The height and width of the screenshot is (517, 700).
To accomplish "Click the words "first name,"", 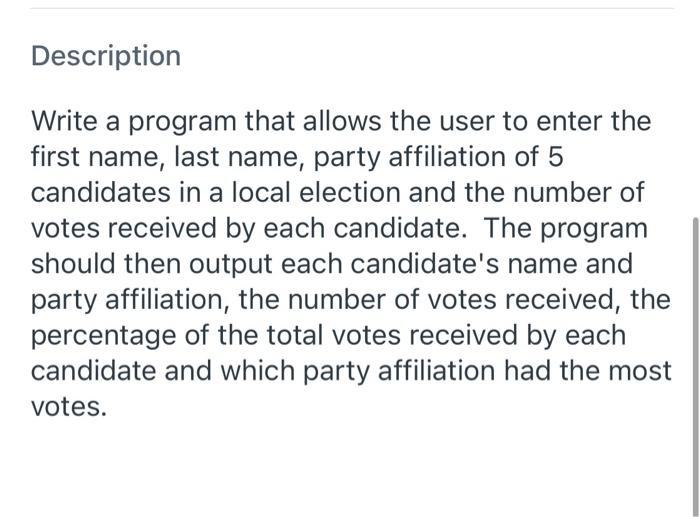I will pyautogui.click(x=98, y=157).
